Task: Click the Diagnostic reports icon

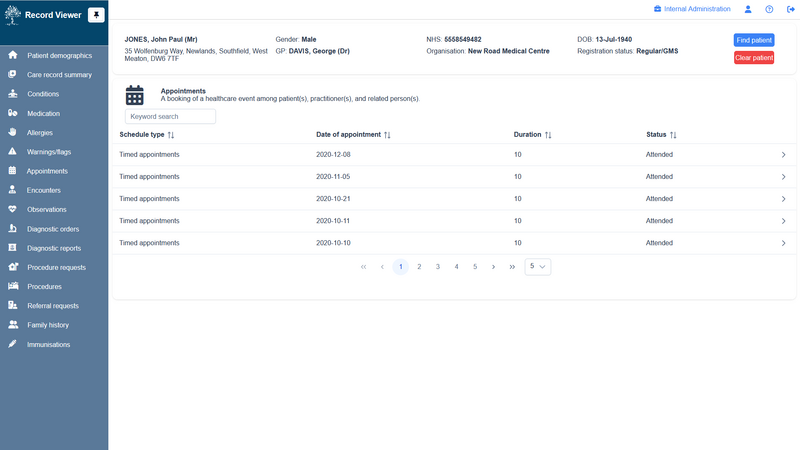Action: point(12,248)
